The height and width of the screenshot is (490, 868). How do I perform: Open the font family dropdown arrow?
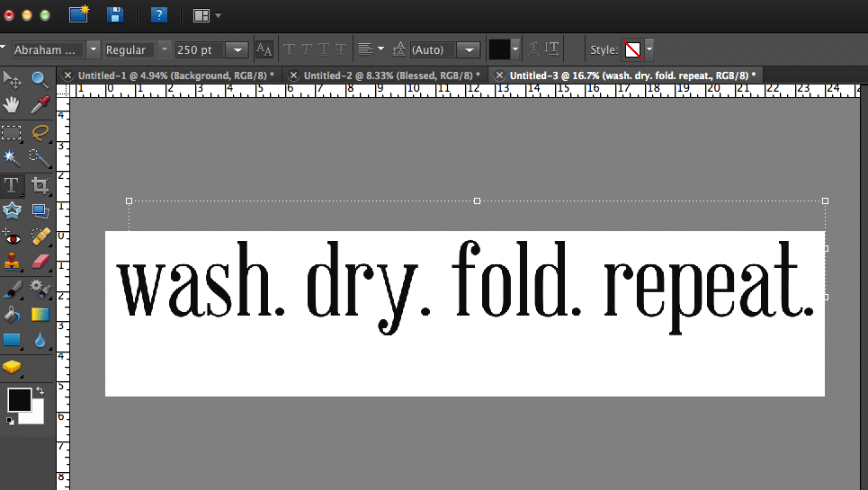94,49
